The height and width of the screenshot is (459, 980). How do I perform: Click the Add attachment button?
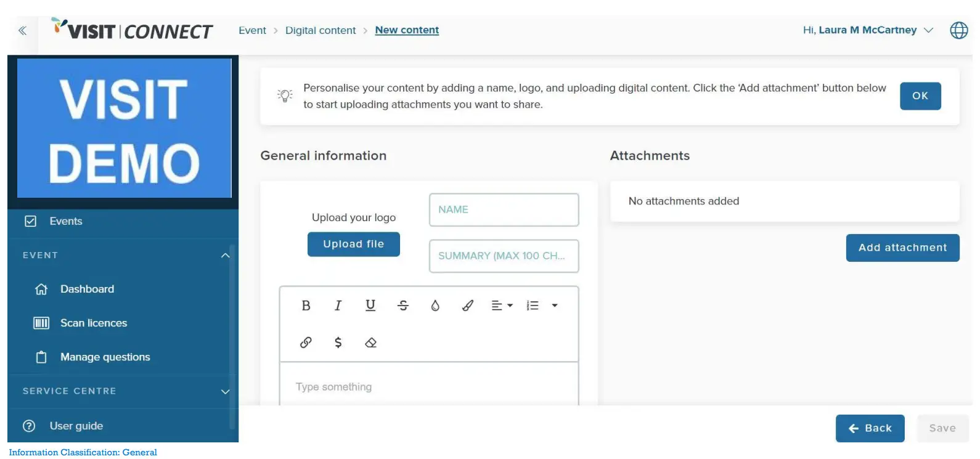tap(902, 248)
